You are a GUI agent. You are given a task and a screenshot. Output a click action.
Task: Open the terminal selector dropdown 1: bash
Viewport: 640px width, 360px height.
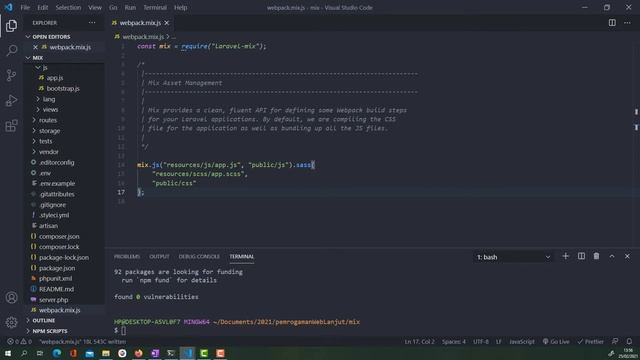pos(513,257)
